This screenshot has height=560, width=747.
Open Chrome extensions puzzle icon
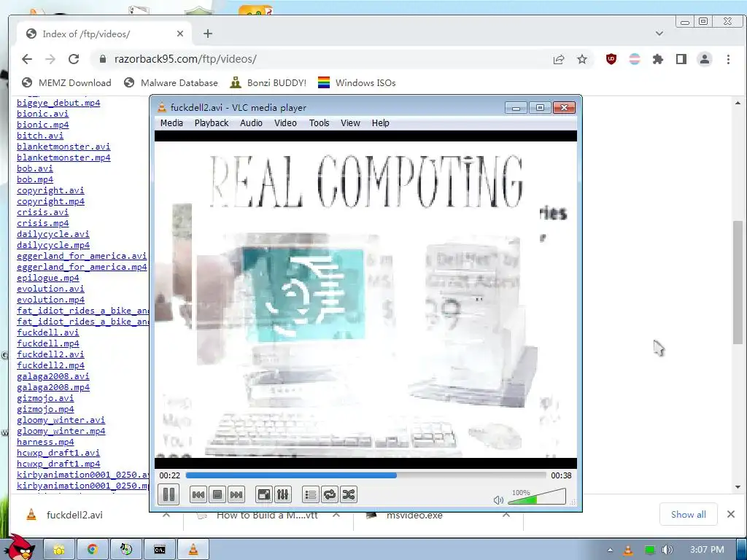658,59
